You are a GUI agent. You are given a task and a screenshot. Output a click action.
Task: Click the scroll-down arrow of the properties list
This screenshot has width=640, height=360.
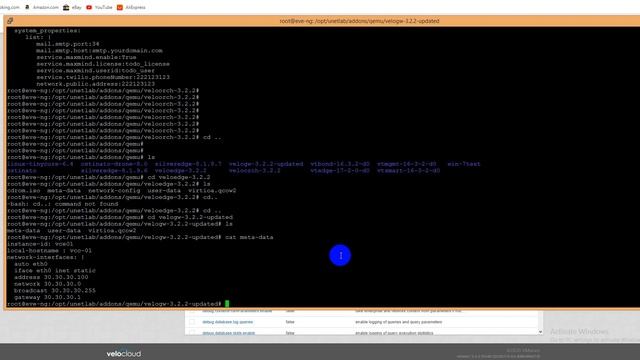[x=540, y=332]
